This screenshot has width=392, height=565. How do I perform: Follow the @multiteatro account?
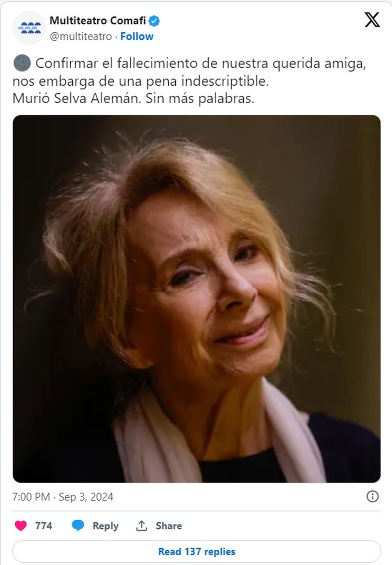[x=137, y=36]
